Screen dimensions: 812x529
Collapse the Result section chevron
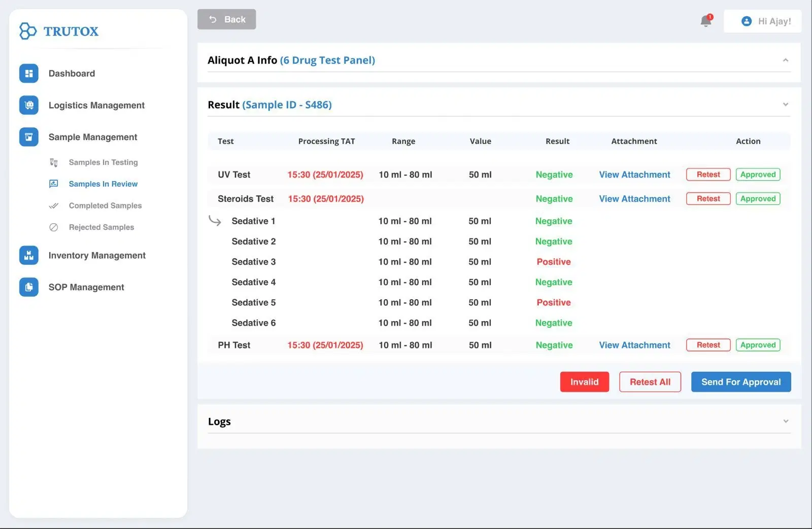(785, 104)
